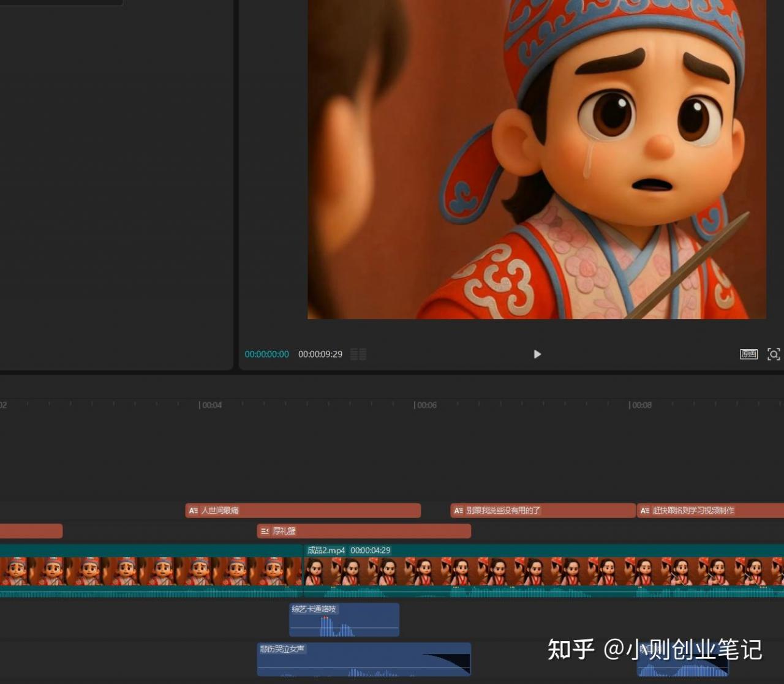784x684 pixels.
Task: Click the 00:04 ruler mark
Action: (x=210, y=405)
